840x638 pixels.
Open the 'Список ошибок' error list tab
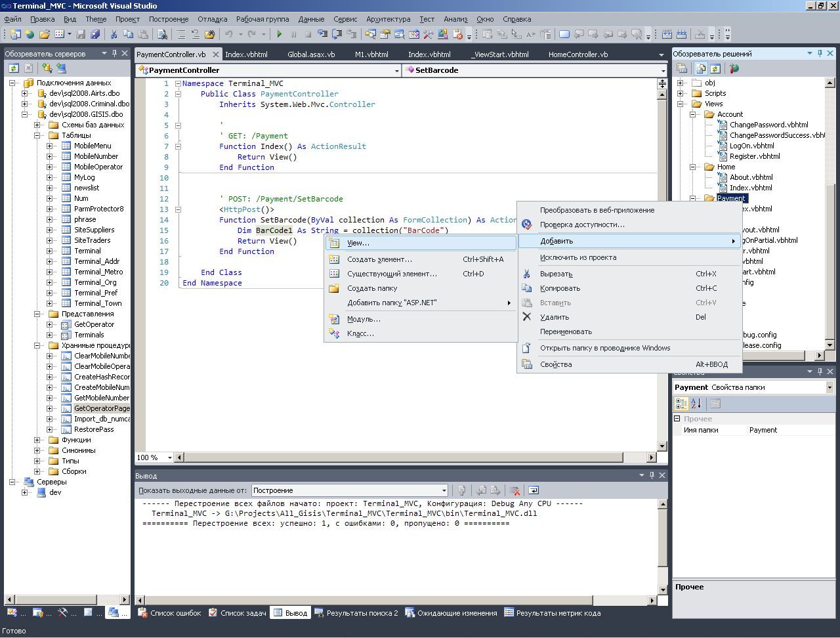(169, 613)
